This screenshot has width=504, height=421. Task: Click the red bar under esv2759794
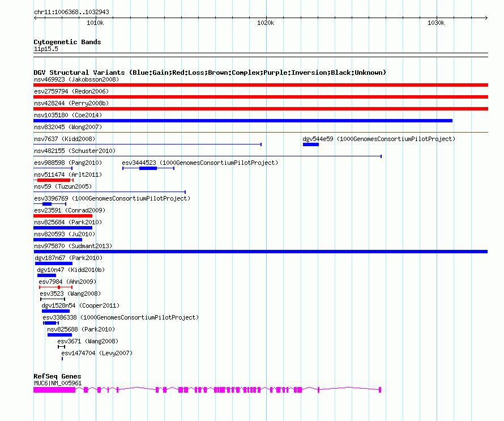coord(260,97)
